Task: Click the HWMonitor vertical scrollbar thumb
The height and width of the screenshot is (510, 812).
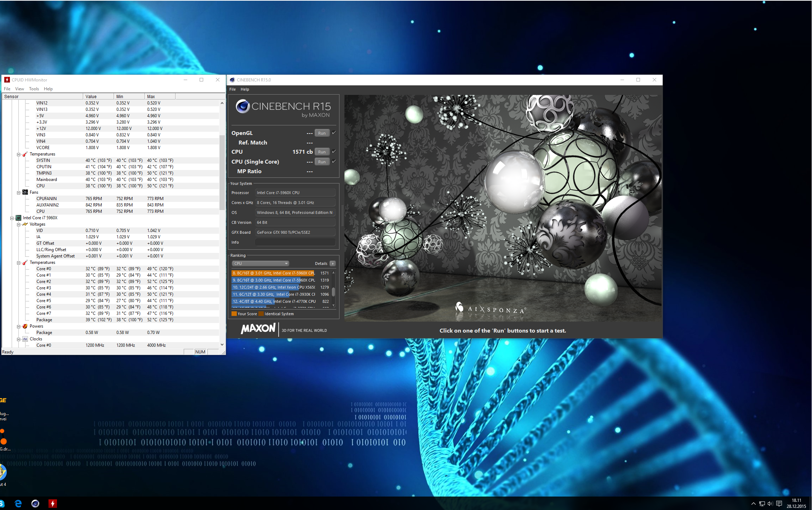Action: [x=222, y=172]
